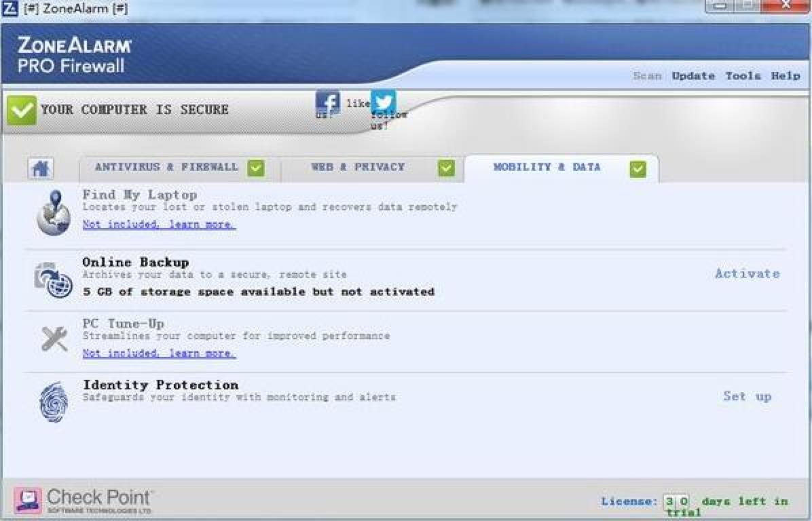812x521 pixels.
Task: Click the Find My Laptop globe icon
Action: (x=54, y=212)
